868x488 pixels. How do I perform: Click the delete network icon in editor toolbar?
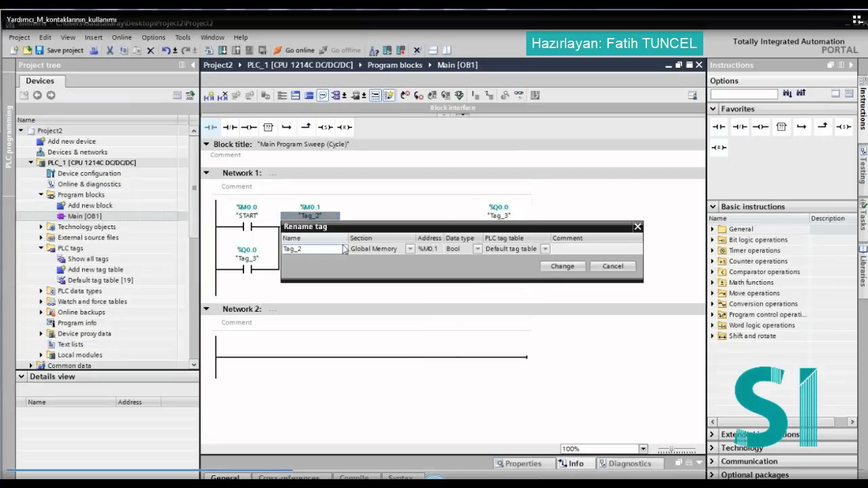pos(222,96)
